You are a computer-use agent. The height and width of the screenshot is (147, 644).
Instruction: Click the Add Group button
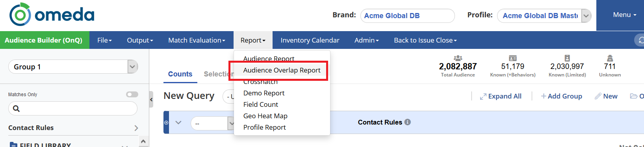[561, 96]
